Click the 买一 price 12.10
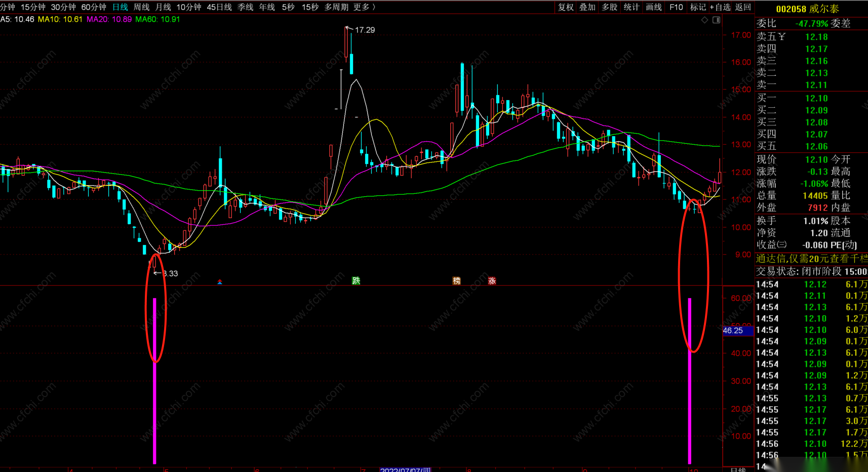Viewport: 868px width, 472px height. (x=816, y=98)
